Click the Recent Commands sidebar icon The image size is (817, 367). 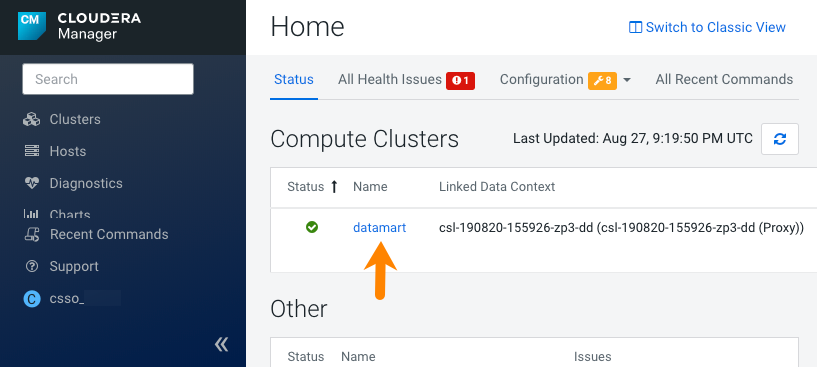point(31,234)
